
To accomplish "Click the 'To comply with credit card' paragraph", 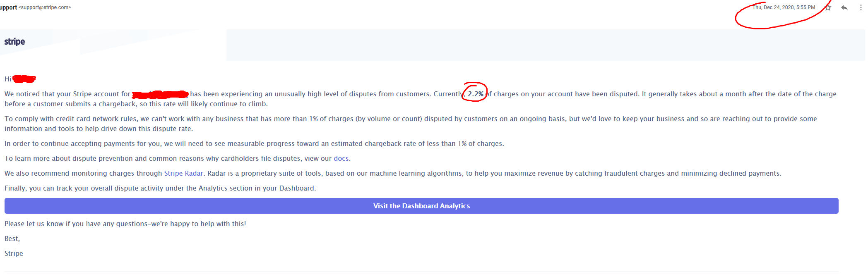I will click(411, 124).
